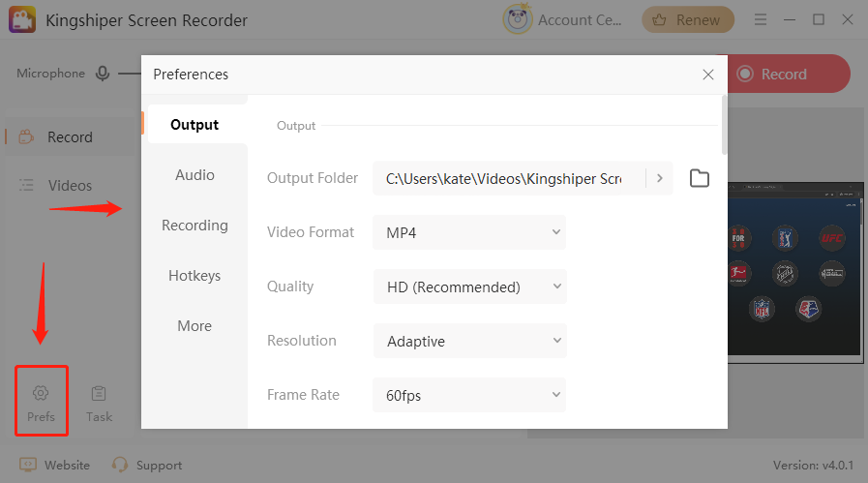
Task: Click the Microphone label
Action: coord(51,74)
